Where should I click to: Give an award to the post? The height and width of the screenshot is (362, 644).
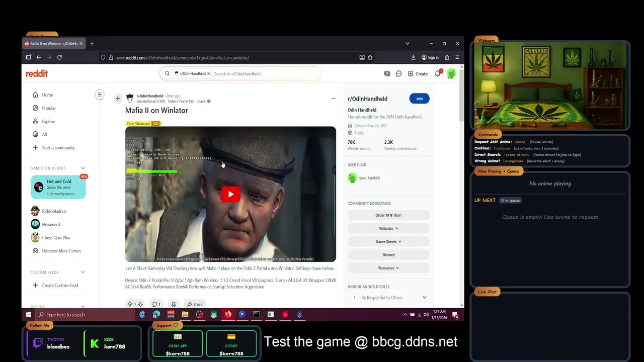(174, 304)
